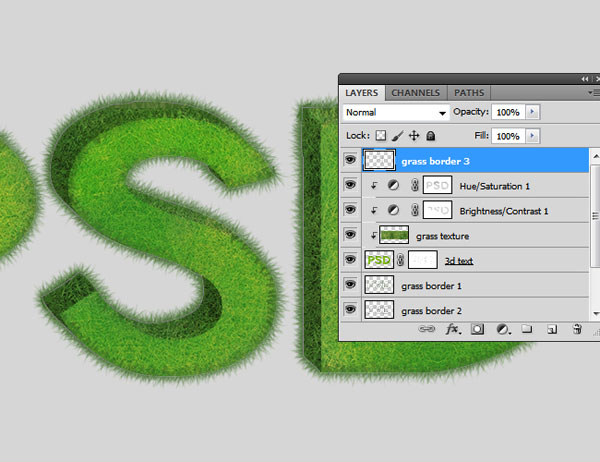Create a new layer
600x462 pixels.
[551, 328]
